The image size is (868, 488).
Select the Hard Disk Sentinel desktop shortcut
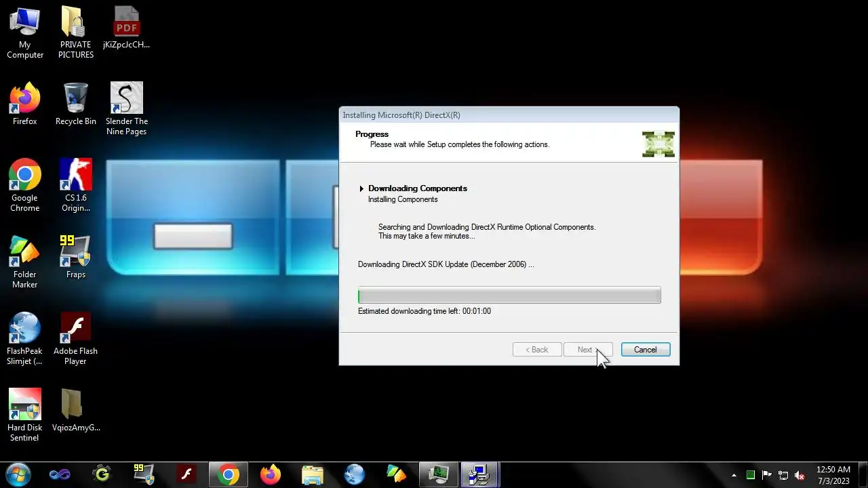pos(25,415)
